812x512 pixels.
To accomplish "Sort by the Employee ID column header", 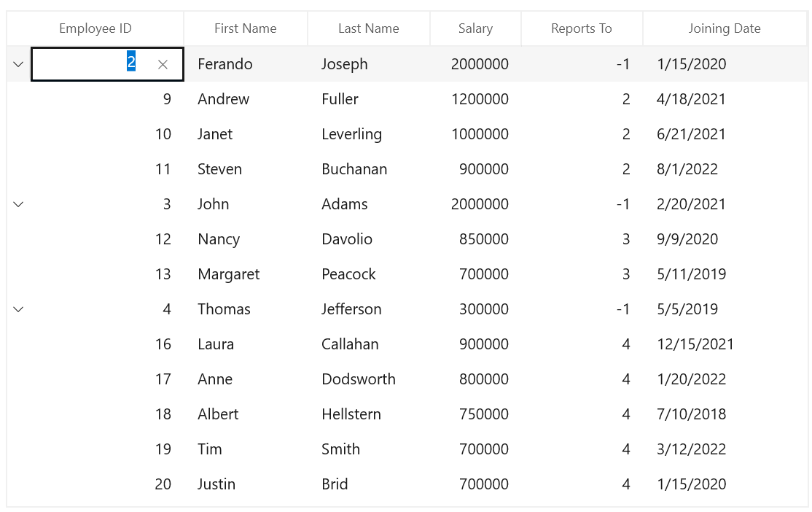I will pos(95,28).
